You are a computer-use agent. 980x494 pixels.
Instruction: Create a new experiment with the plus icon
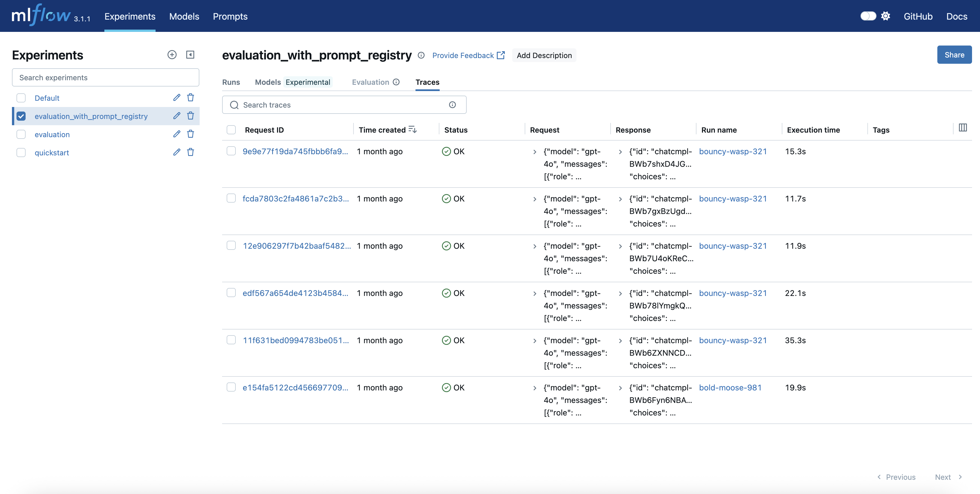pyautogui.click(x=172, y=54)
